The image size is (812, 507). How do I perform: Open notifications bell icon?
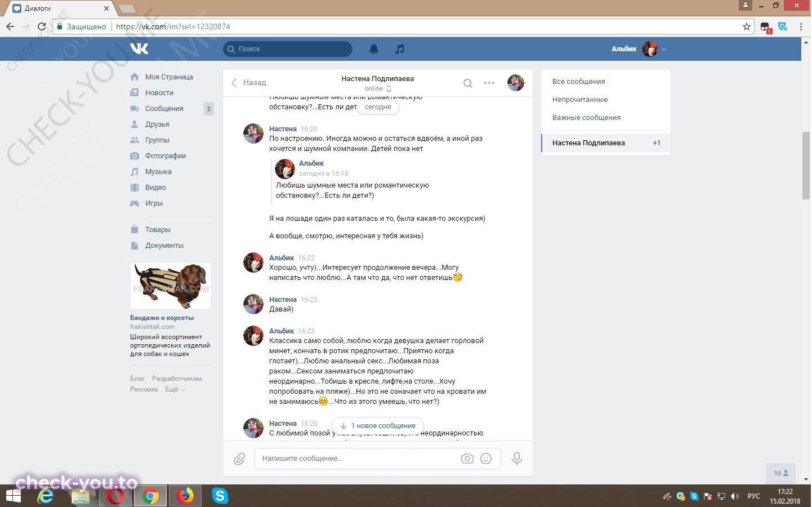(374, 49)
